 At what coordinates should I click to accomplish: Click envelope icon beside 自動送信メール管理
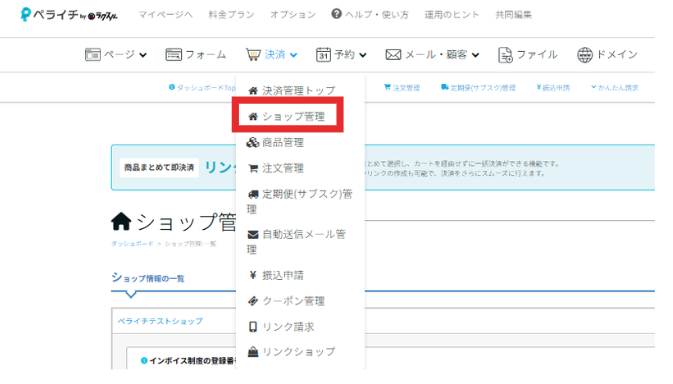tap(253, 234)
